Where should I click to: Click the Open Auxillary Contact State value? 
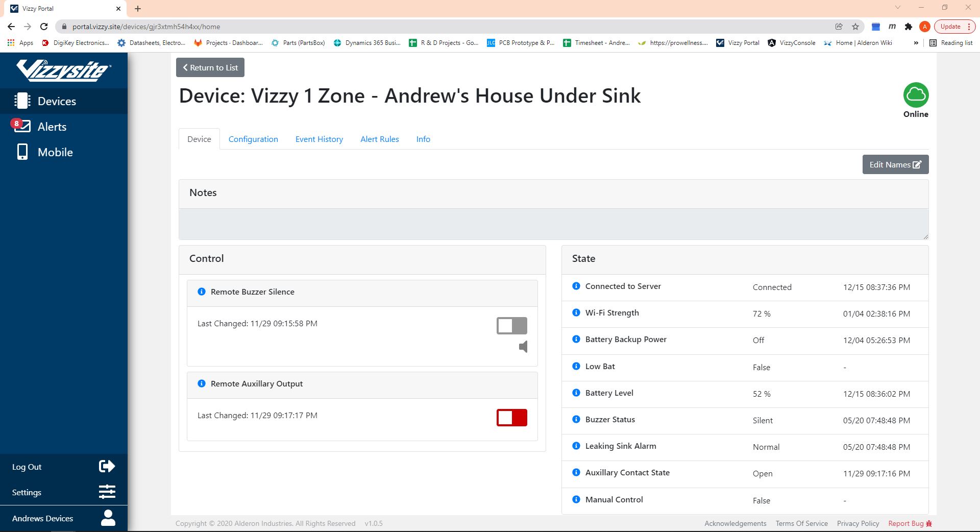tap(763, 473)
